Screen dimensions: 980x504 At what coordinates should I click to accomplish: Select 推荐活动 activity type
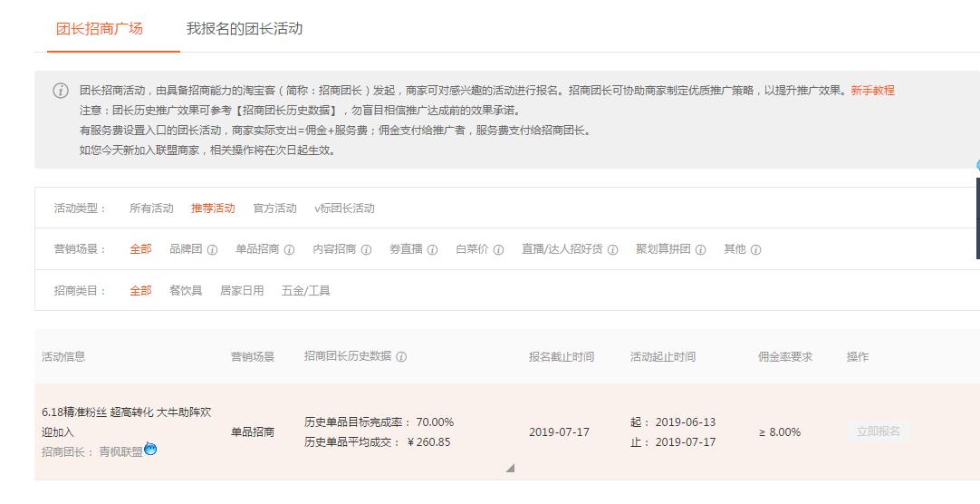(x=213, y=208)
